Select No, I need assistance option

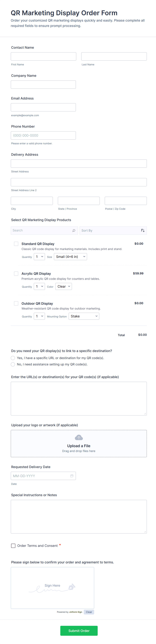click(x=13, y=364)
